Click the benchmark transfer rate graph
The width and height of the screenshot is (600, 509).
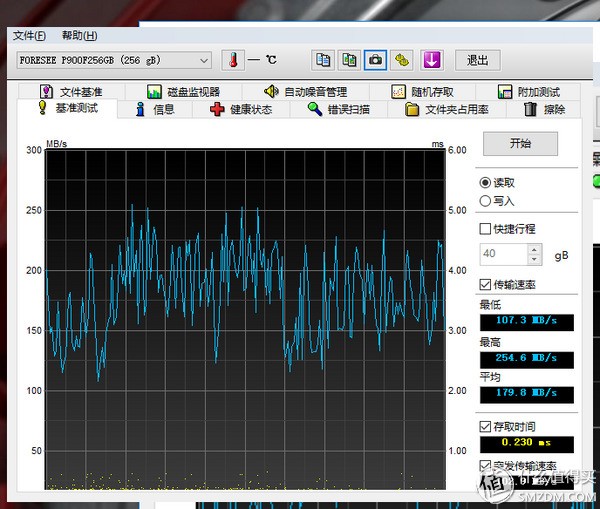[x=245, y=320]
